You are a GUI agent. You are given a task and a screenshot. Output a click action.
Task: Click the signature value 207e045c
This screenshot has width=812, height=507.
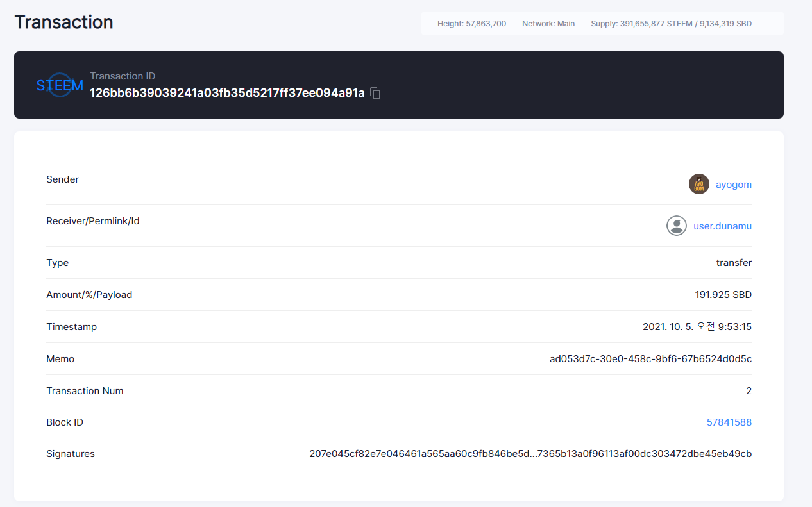point(530,454)
